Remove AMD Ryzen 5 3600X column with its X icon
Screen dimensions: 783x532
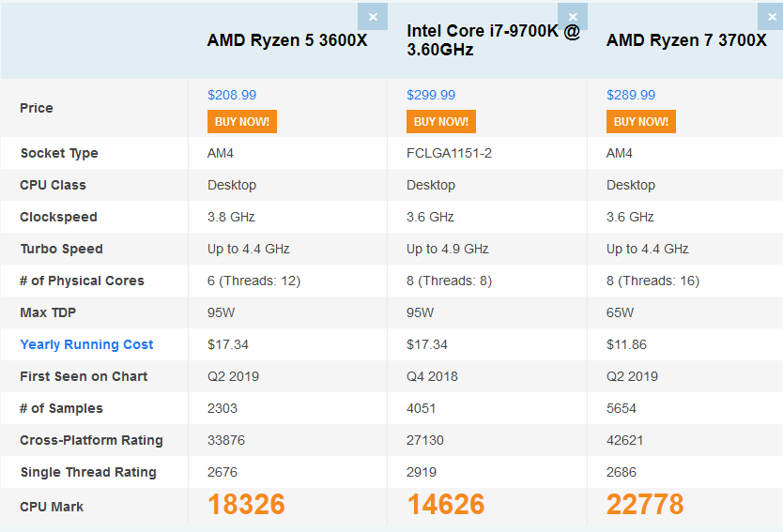coord(373,17)
